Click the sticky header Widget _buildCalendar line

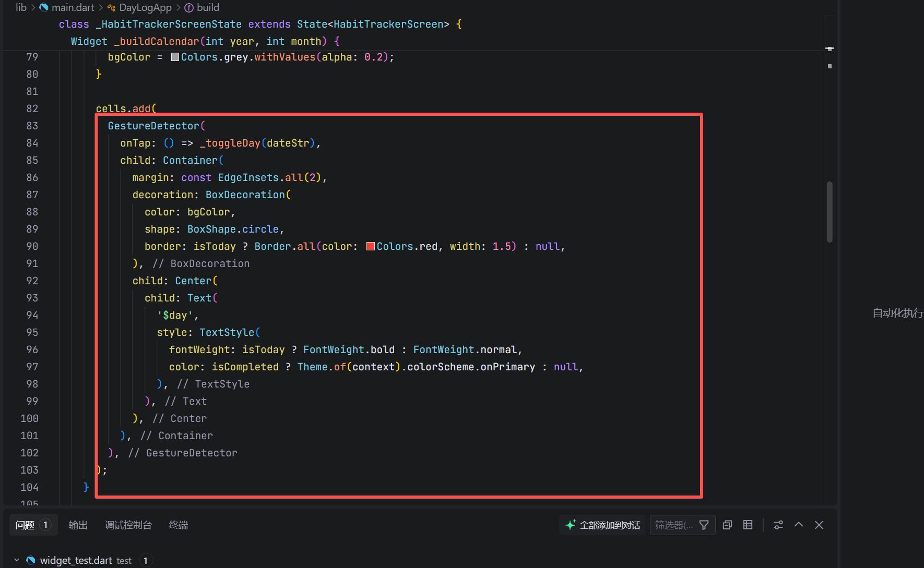(x=205, y=41)
